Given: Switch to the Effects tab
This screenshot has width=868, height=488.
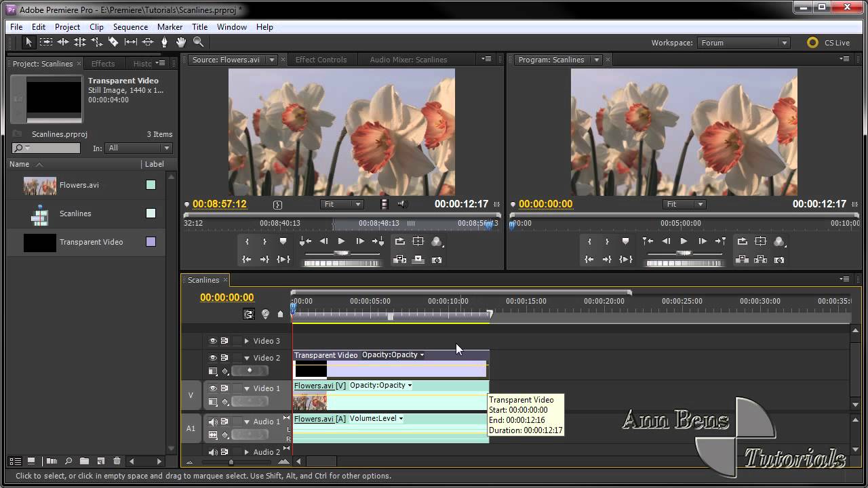Looking at the screenshot, I should click(103, 64).
